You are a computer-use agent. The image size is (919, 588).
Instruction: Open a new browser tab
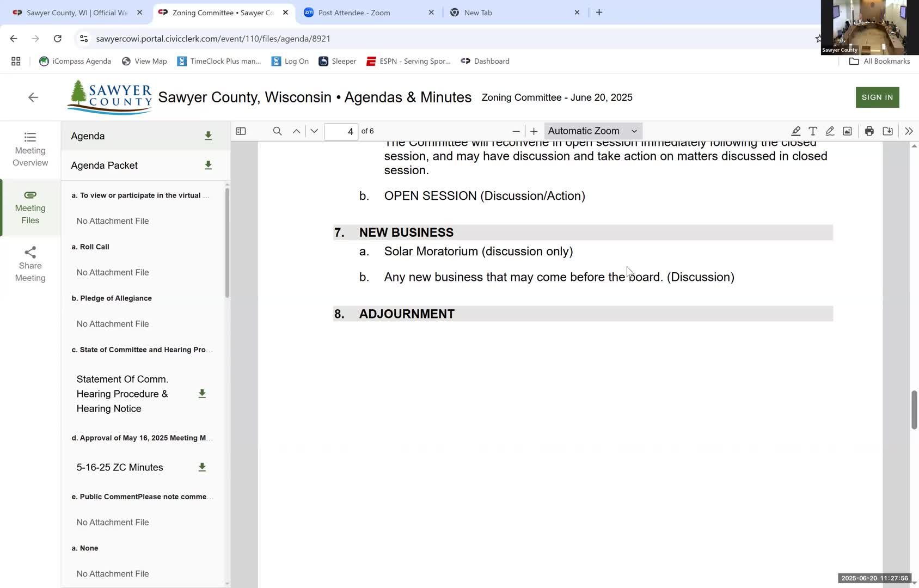tap(599, 13)
